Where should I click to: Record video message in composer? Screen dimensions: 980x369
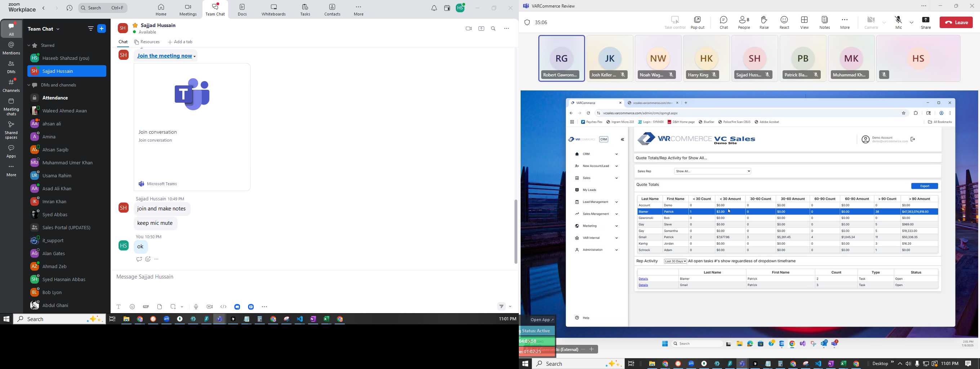pyautogui.click(x=210, y=307)
